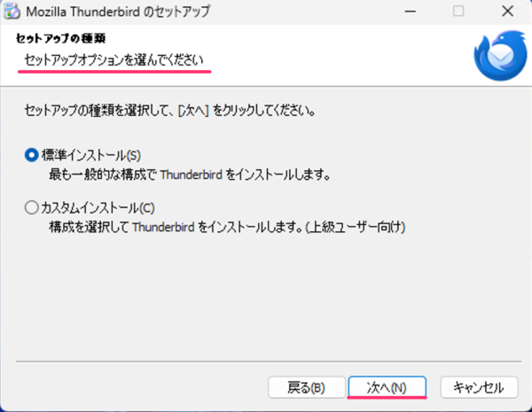This screenshot has width=532, height=412.
Task: Abort setup via the キャンセル button
Action: tap(479, 387)
